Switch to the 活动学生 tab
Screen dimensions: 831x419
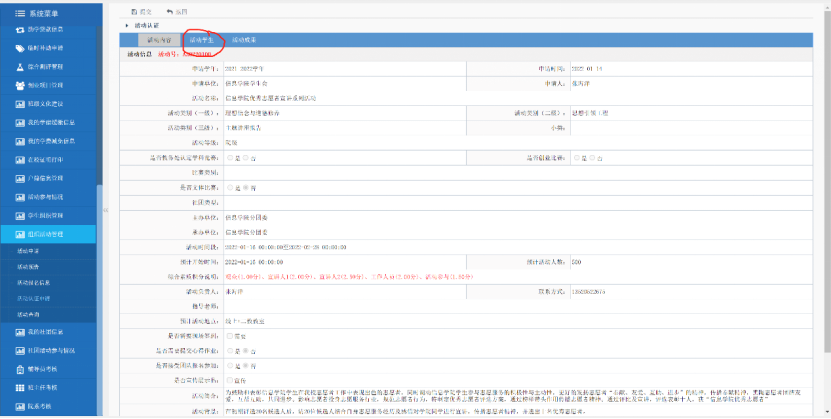click(x=202, y=40)
